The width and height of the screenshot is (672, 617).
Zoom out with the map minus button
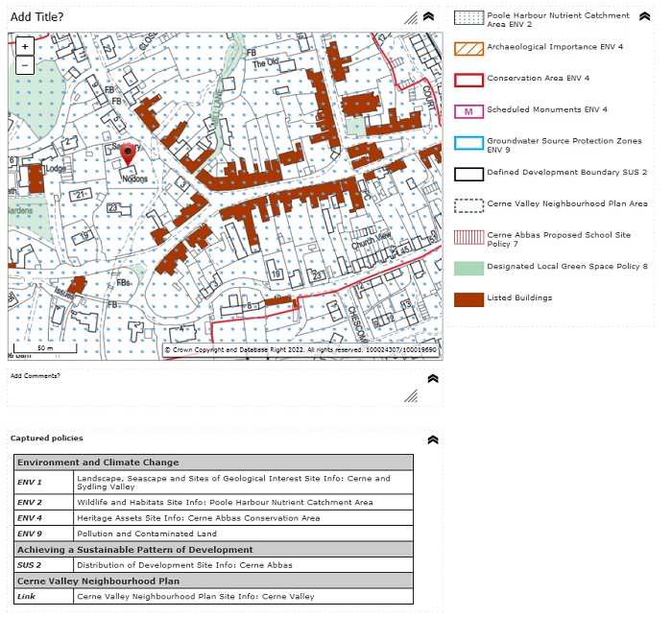click(25, 65)
